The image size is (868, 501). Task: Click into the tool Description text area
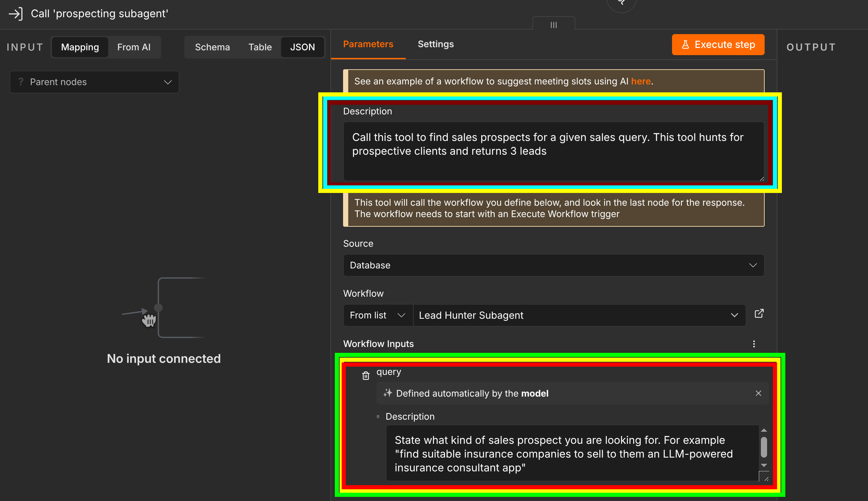(554, 151)
